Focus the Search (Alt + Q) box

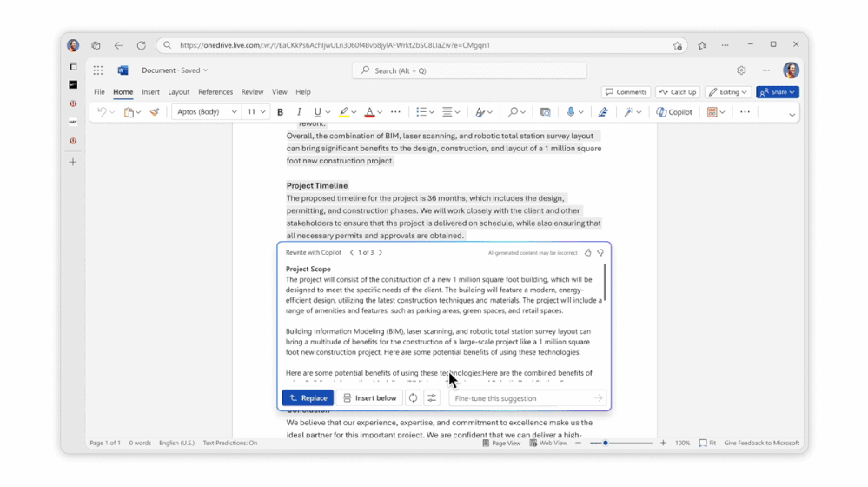(469, 70)
